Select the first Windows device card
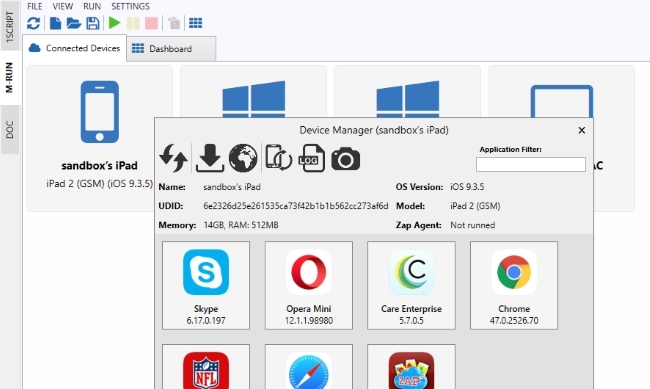 point(253,92)
